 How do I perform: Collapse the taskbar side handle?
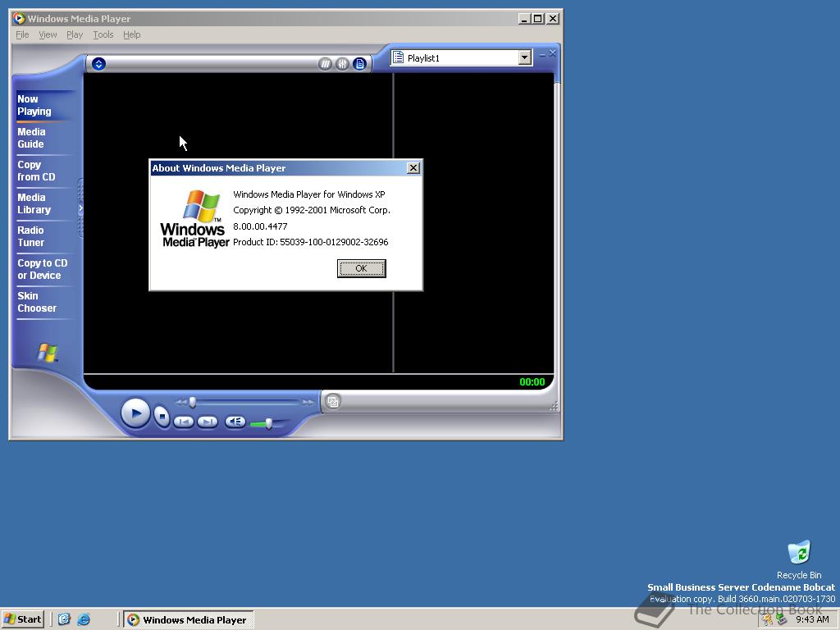[81, 208]
